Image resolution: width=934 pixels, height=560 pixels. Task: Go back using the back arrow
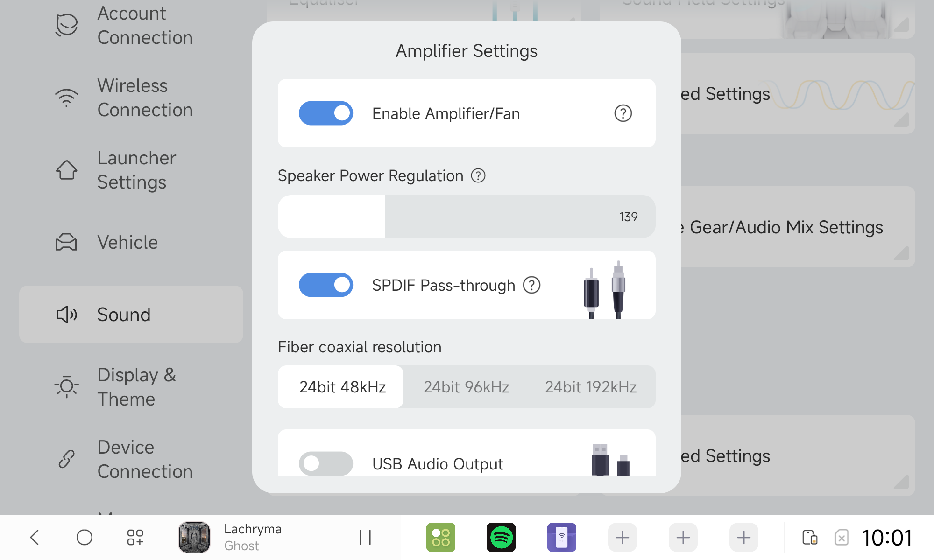coord(35,538)
